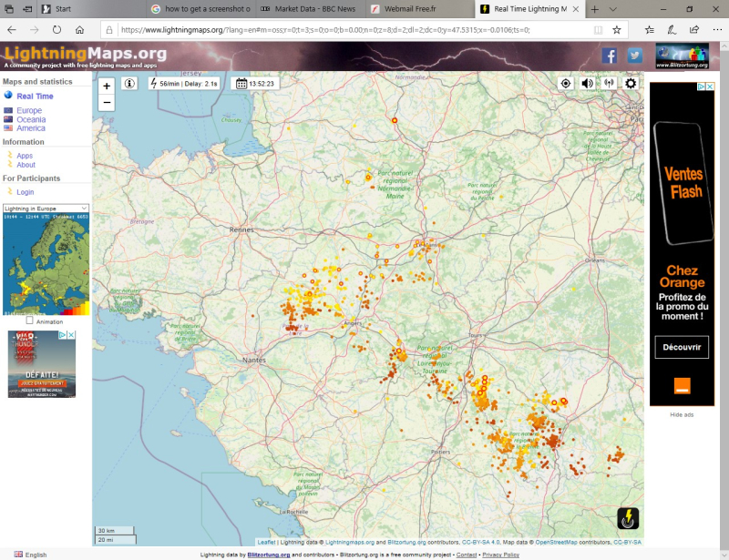The height and width of the screenshot is (560, 729).
Task: Click the Hide ads link
Action: tap(682, 414)
